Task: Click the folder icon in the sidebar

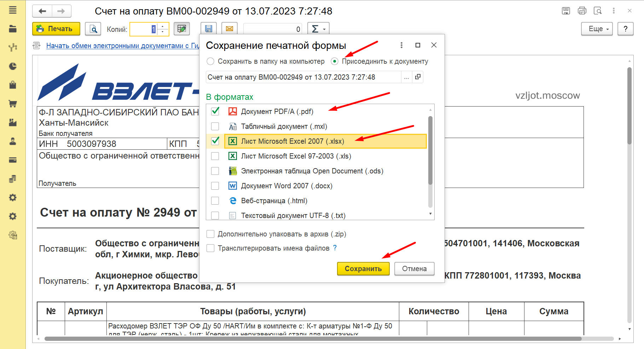Action: [x=13, y=29]
